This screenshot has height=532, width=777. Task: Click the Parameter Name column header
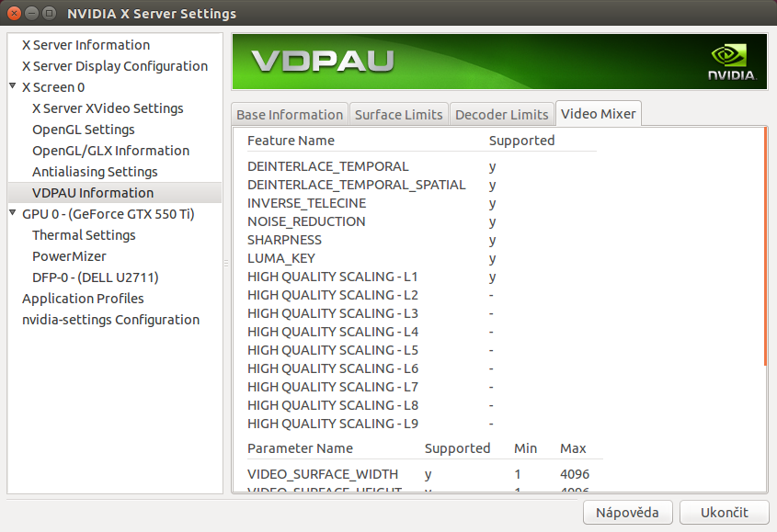(x=301, y=448)
